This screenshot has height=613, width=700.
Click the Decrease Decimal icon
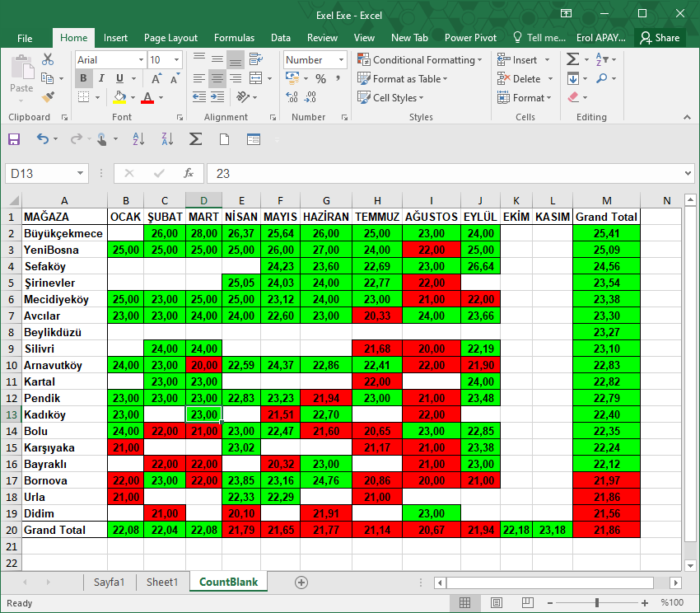click(310, 97)
